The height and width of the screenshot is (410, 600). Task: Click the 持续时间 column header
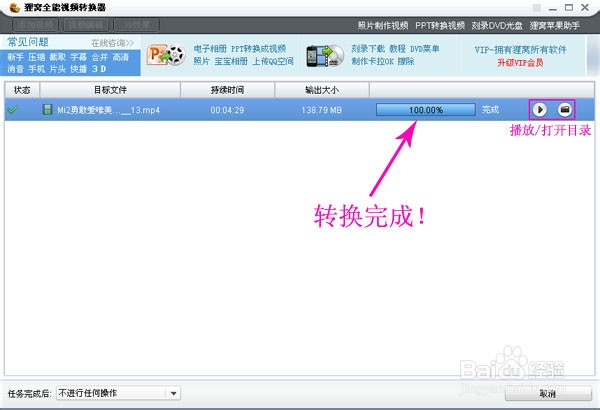[x=227, y=90]
